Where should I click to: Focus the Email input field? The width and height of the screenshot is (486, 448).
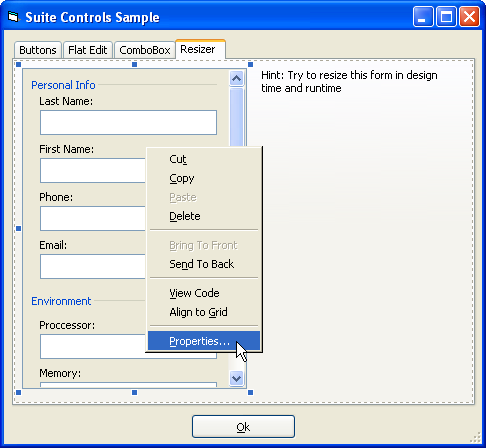(x=93, y=267)
